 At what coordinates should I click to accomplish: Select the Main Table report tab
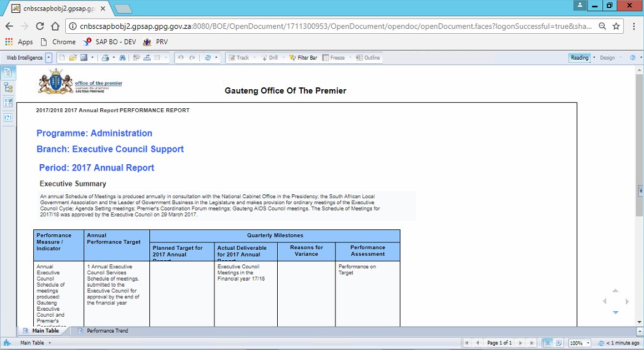(x=45, y=331)
